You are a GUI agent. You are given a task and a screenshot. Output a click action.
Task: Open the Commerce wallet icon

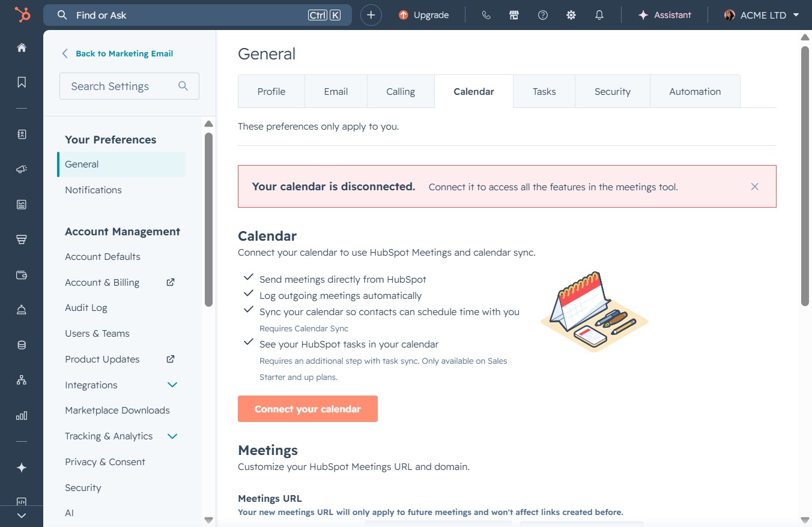click(x=22, y=275)
